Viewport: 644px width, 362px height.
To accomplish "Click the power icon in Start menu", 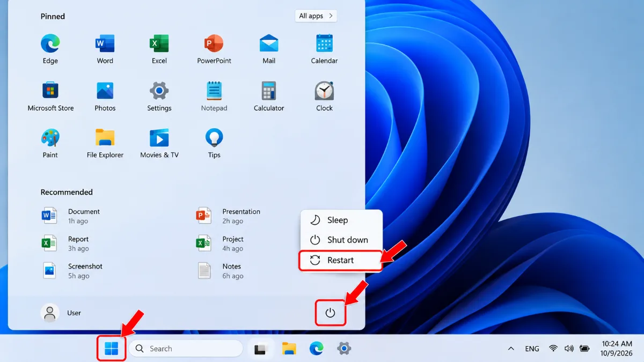I will (x=330, y=313).
